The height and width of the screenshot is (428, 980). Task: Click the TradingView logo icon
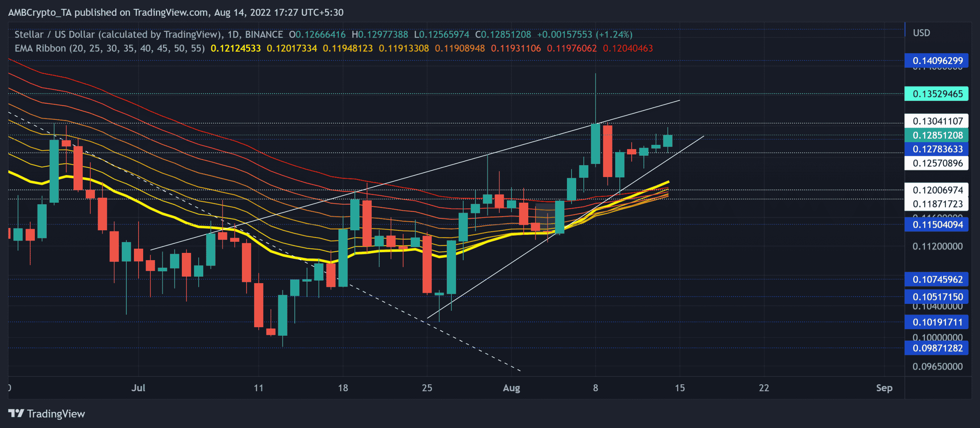click(16, 413)
